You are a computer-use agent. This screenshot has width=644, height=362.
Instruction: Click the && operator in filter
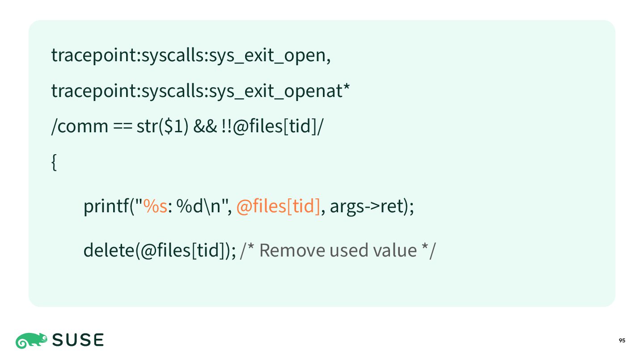[x=205, y=126]
